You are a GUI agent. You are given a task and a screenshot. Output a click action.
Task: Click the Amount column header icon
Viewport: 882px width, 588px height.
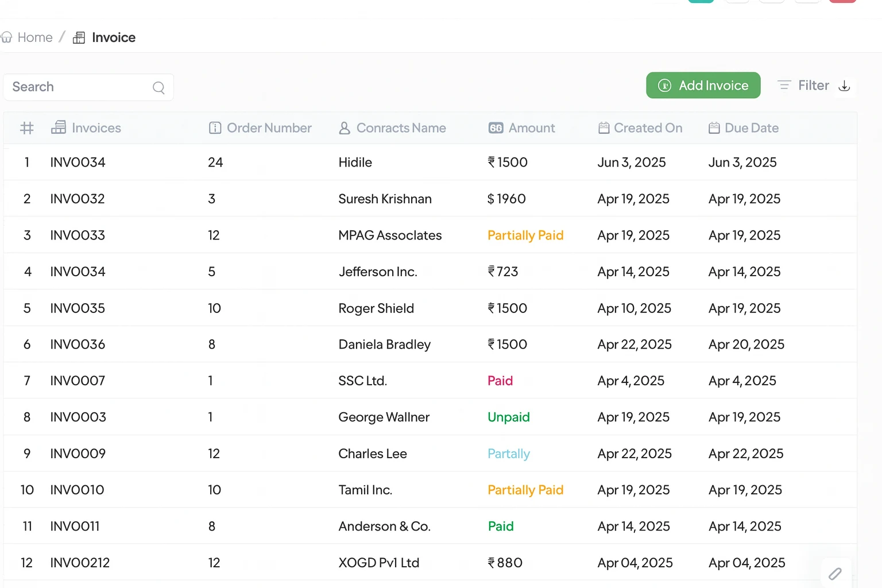tap(496, 128)
